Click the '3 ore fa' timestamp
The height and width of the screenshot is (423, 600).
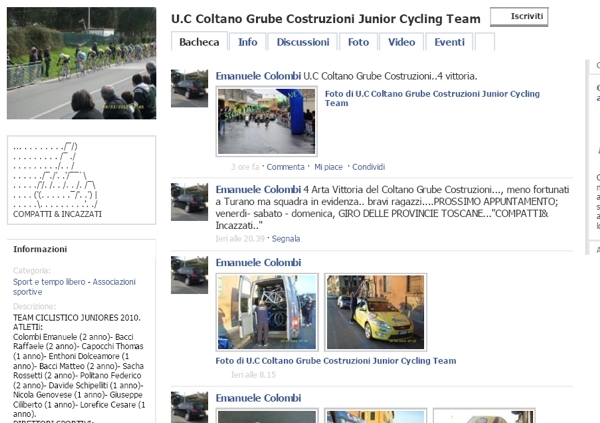(x=245, y=167)
